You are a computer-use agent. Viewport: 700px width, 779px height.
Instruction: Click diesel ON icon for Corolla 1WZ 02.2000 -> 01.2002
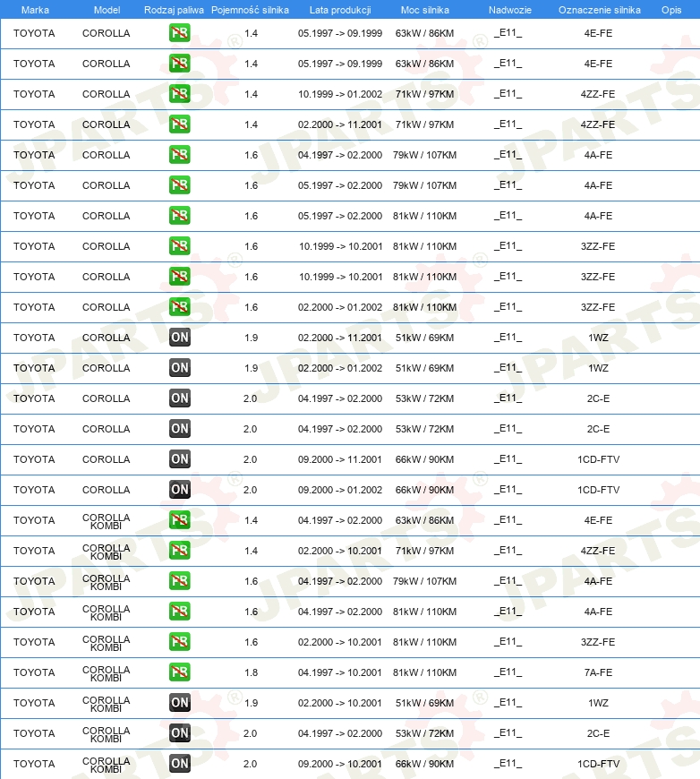point(179,368)
